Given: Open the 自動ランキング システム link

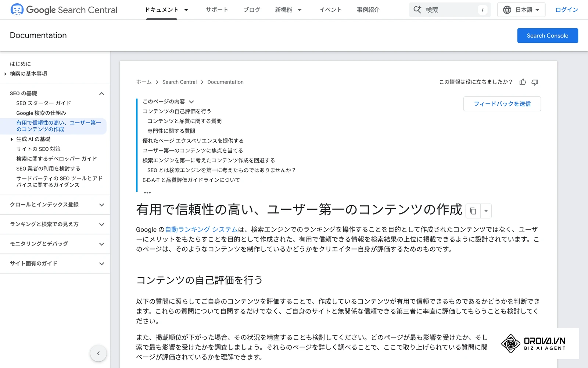Looking at the screenshot, I should (201, 230).
